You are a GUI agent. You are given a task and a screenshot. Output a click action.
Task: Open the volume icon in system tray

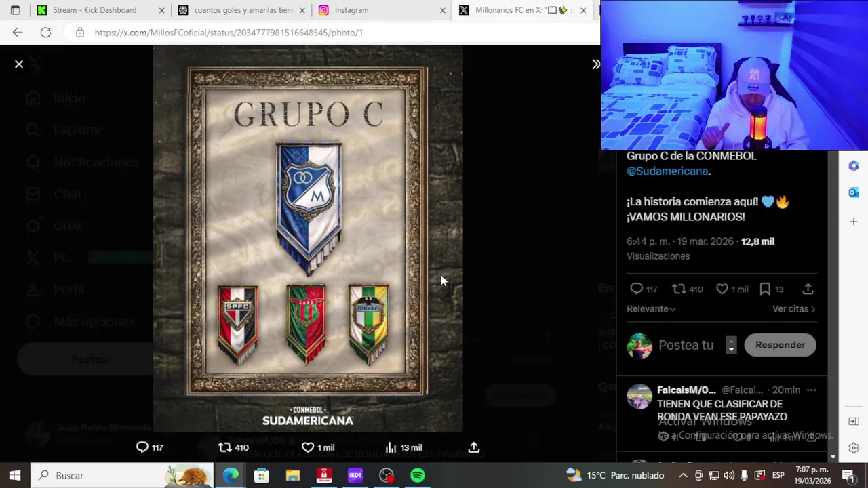(729, 476)
